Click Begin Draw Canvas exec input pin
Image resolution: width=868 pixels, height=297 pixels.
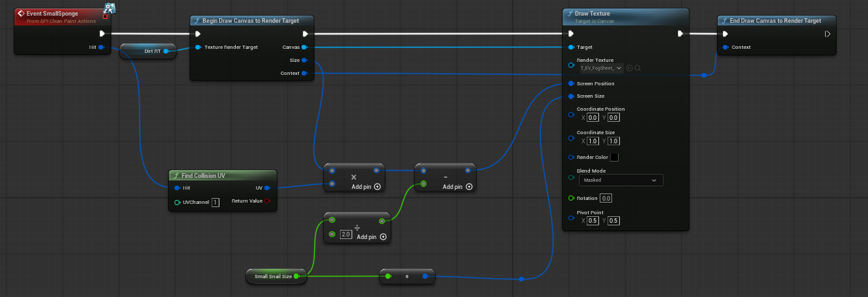(x=198, y=34)
